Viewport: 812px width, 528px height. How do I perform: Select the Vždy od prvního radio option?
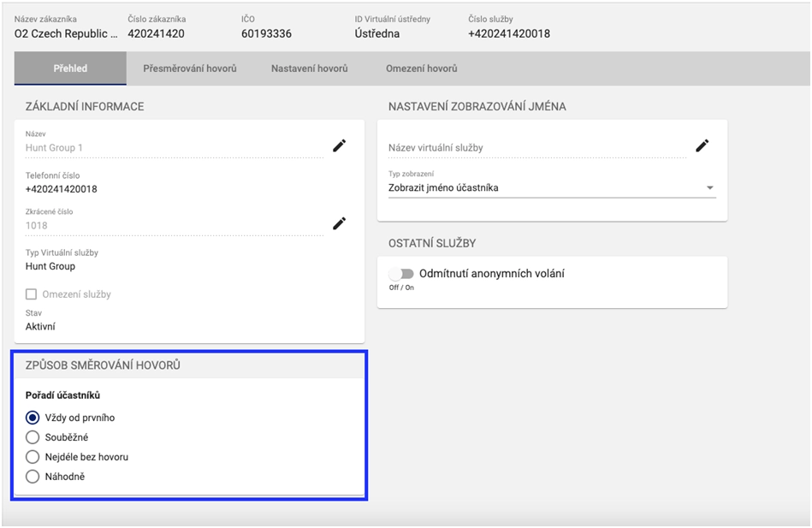click(33, 418)
